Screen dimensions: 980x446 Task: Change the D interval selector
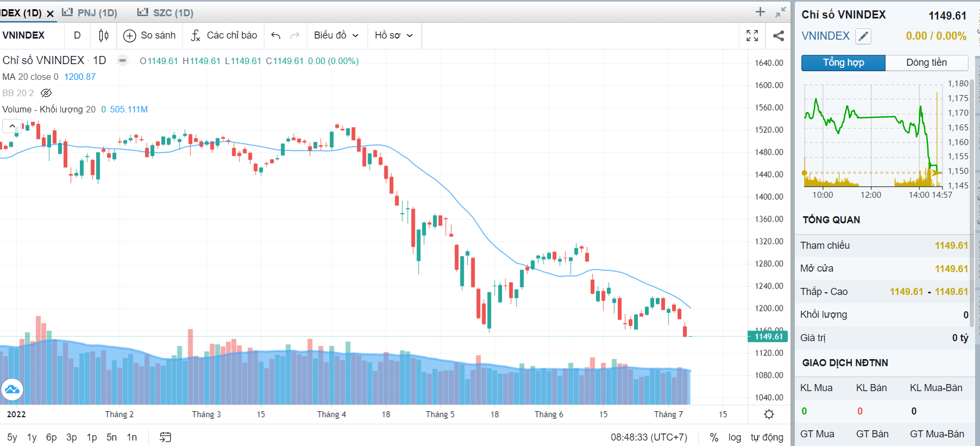77,36
